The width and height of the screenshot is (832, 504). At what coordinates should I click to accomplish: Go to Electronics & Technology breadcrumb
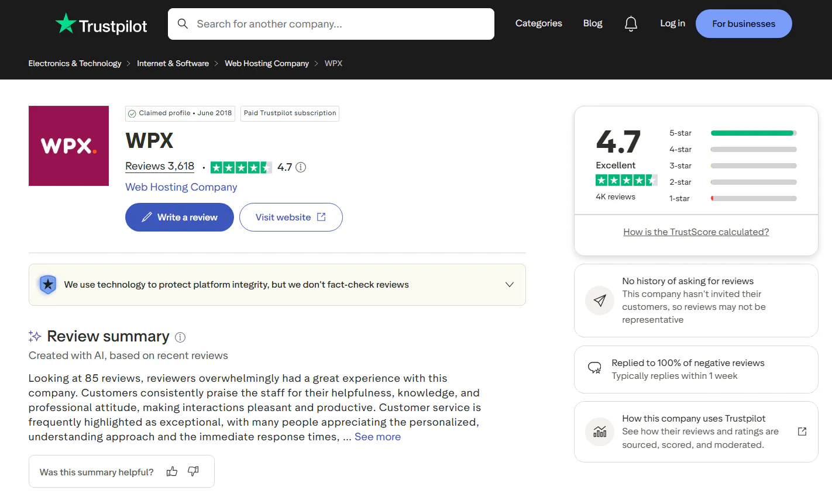(x=75, y=63)
